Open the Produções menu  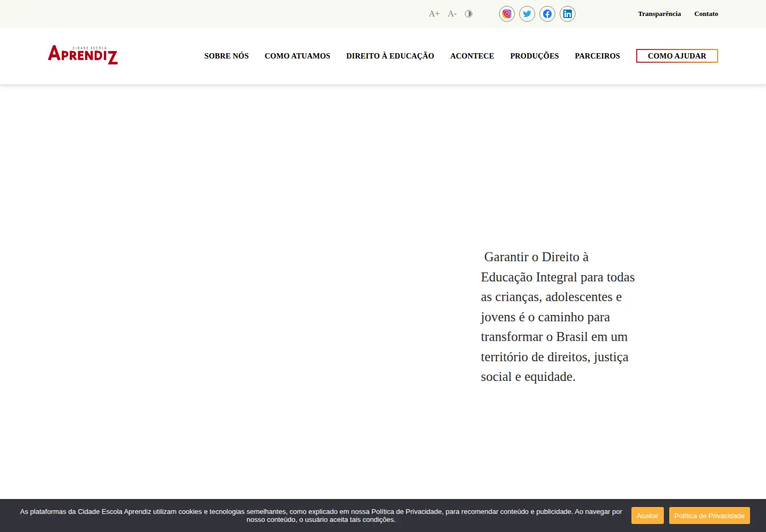(535, 56)
